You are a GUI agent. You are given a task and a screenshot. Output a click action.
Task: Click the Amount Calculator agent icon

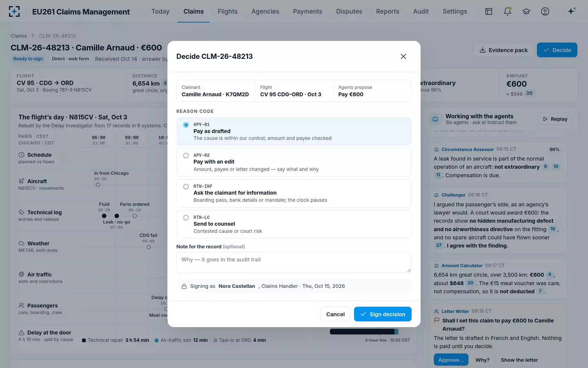tap(437, 266)
